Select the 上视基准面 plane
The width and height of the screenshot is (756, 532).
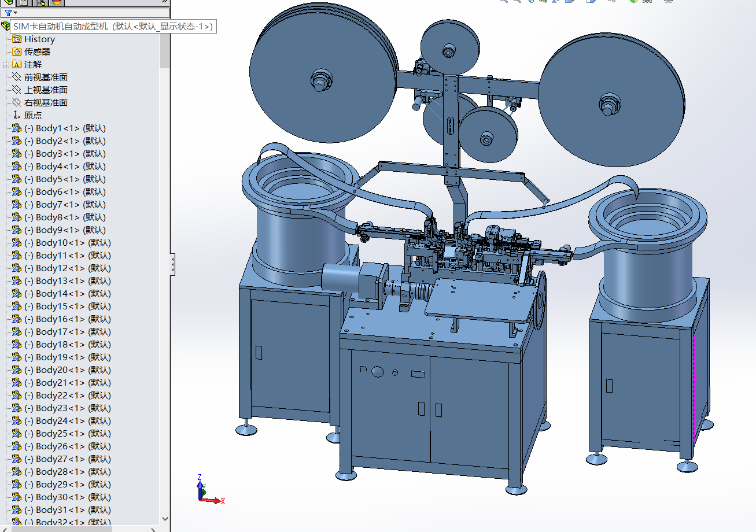tap(46, 90)
